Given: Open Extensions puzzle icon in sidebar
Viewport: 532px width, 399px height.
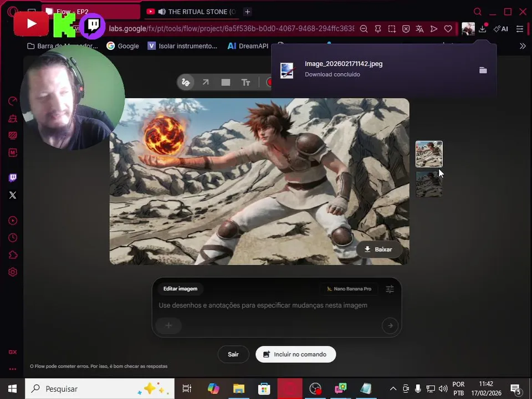Looking at the screenshot, I should tap(13, 255).
